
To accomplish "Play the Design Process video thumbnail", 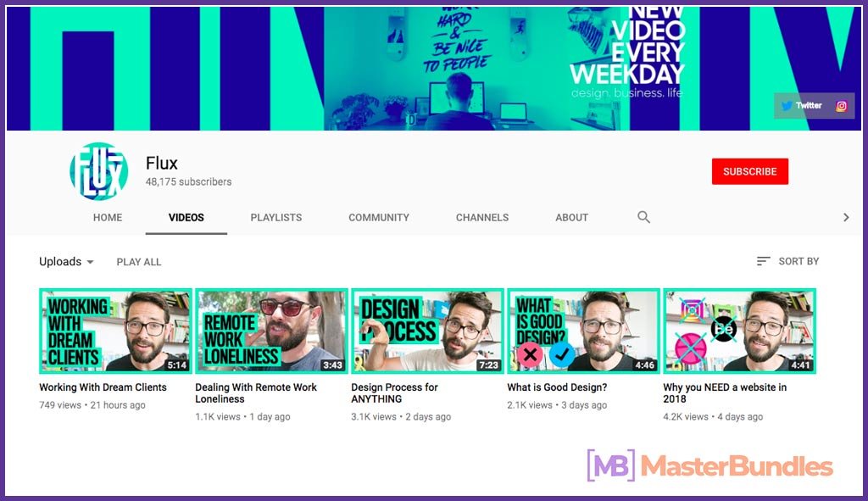I will click(x=428, y=331).
